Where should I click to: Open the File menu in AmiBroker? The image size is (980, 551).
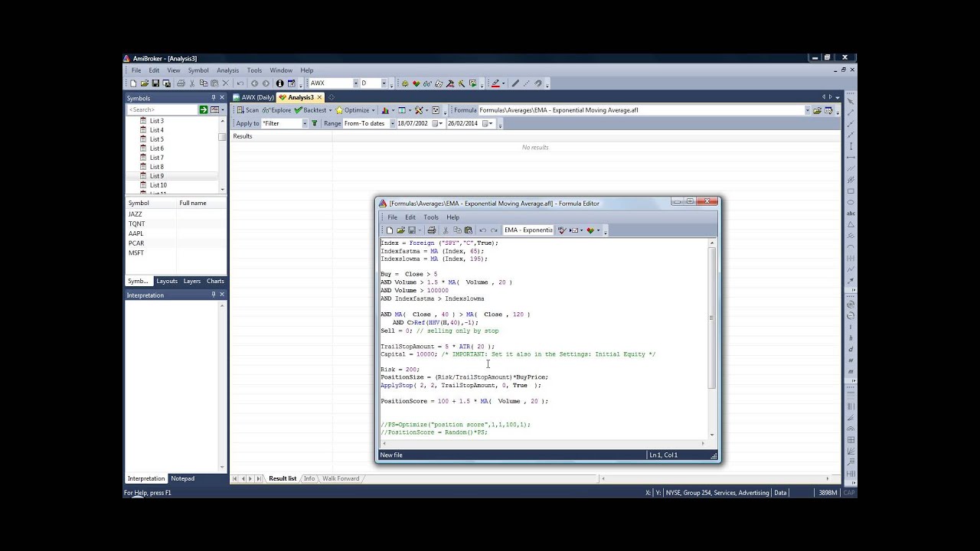tap(136, 70)
